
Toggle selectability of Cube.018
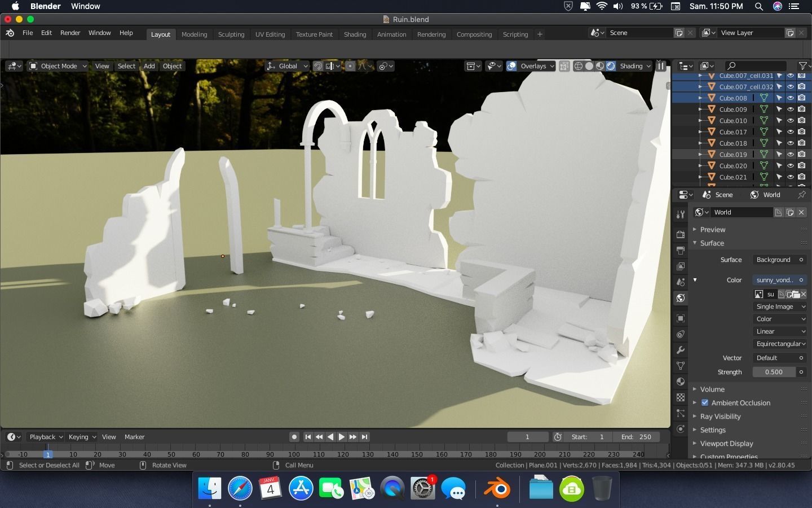coord(779,143)
